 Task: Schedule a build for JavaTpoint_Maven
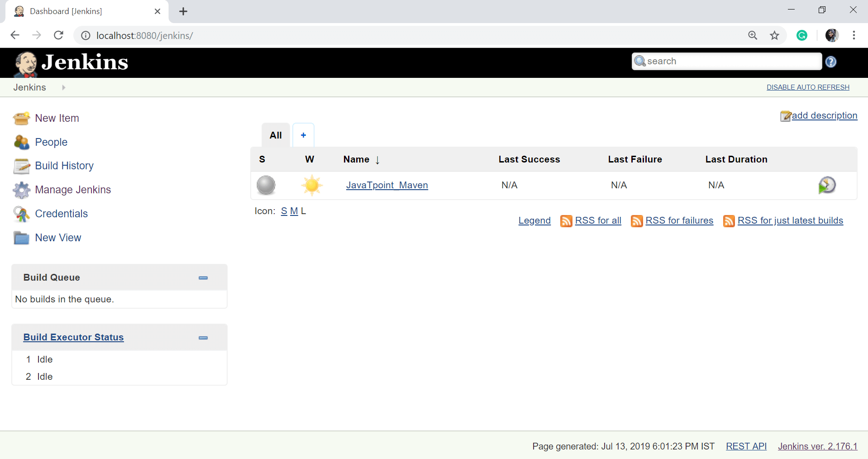pos(827,185)
